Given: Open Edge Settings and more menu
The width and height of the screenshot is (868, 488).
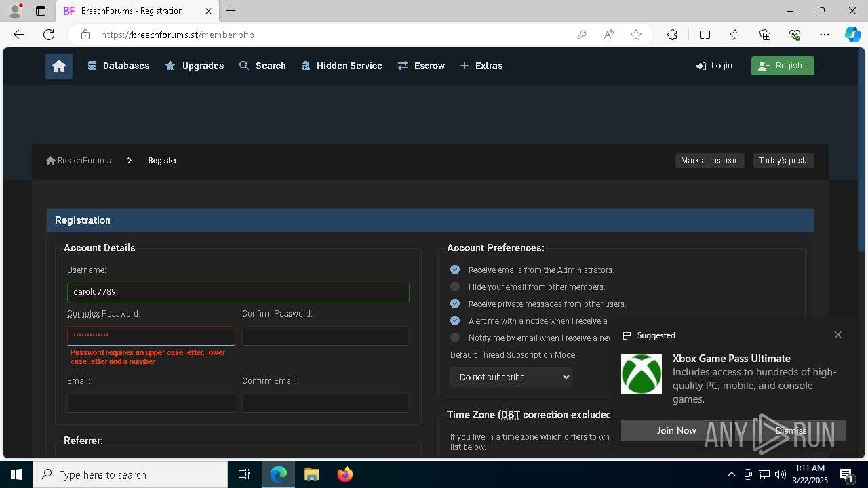Looking at the screenshot, I should tap(825, 35).
